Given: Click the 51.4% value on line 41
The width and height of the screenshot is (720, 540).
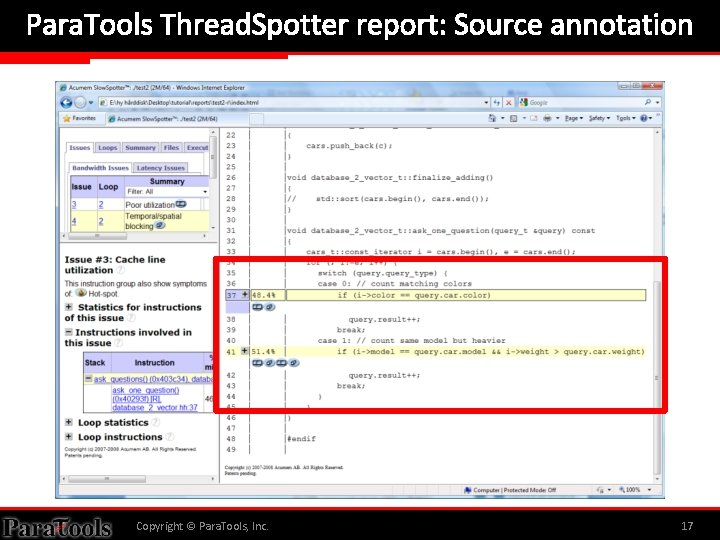Looking at the screenshot, I should click(x=264, y=352).
